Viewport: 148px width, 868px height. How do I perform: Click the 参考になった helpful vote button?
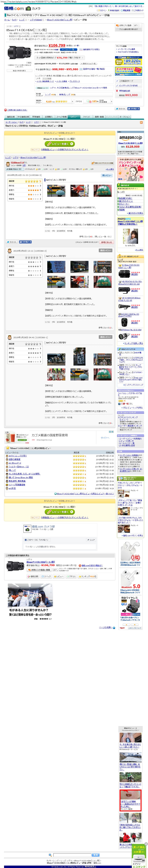pyautogui.click(x=107, y=242)
